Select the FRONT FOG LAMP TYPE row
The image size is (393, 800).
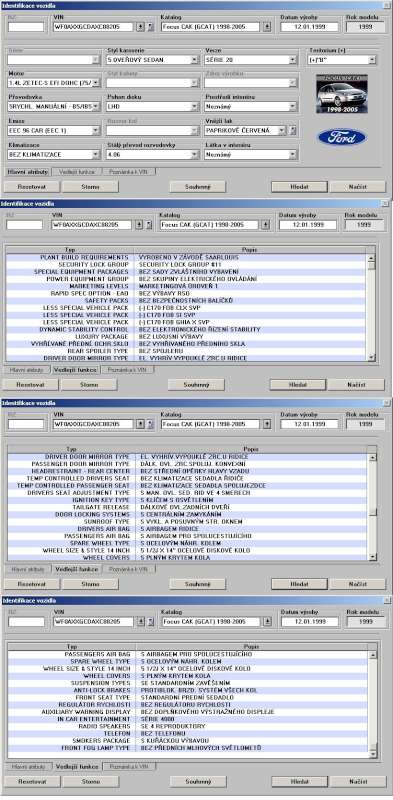(188, 747)
